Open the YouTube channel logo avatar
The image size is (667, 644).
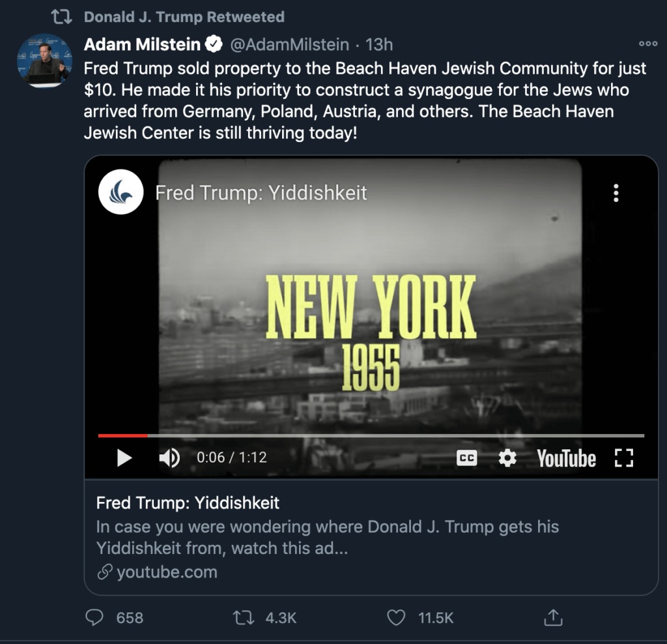(121, 192)
